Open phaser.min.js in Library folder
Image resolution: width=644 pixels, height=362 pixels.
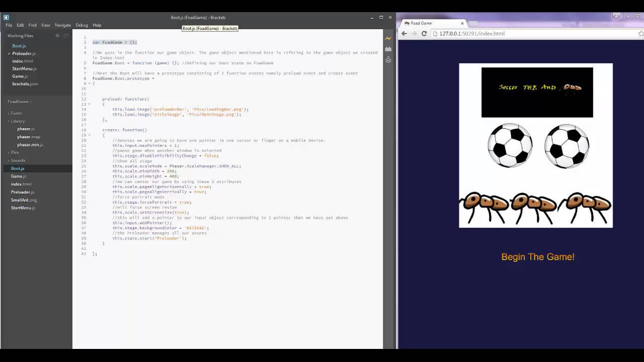[30, 145]
